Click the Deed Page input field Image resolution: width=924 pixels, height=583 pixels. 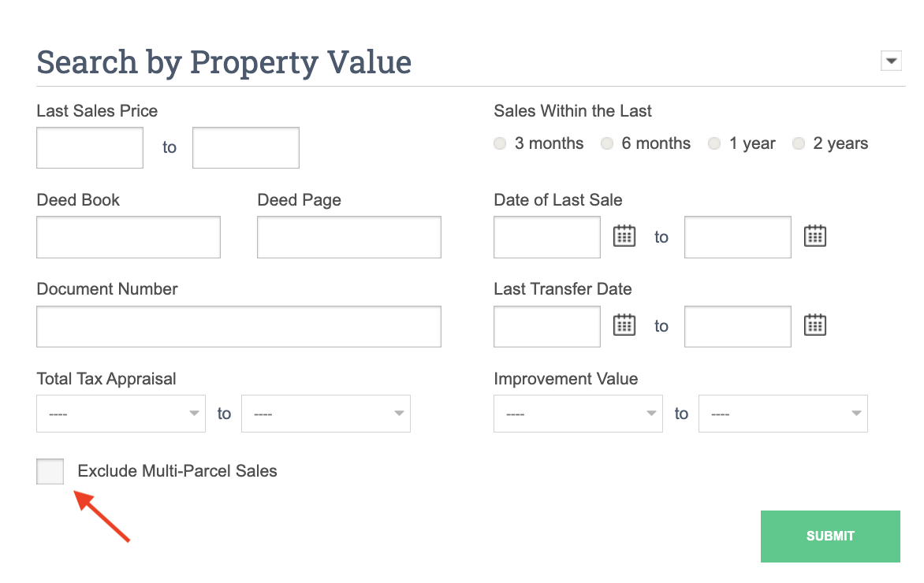coord(349,237)
